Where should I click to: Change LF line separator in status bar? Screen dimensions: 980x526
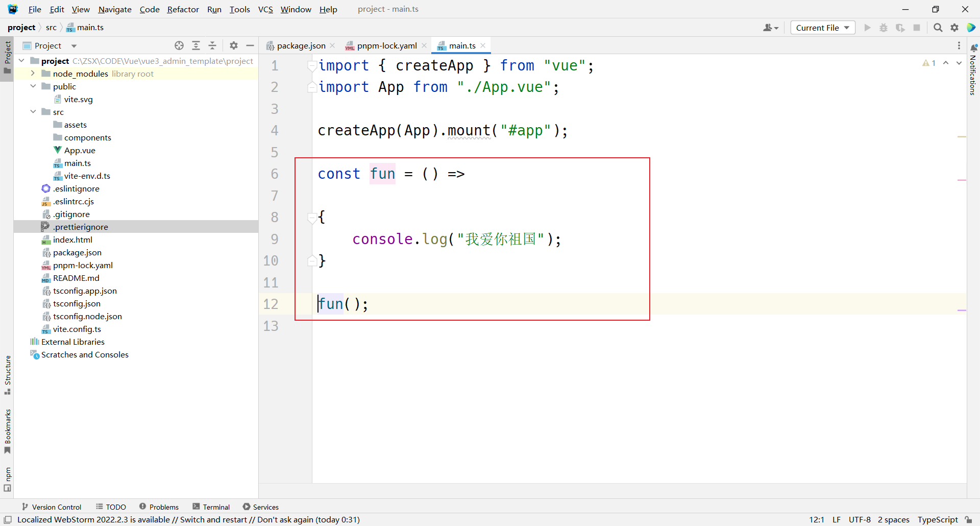pyautogui.click(x=837, y=519)
